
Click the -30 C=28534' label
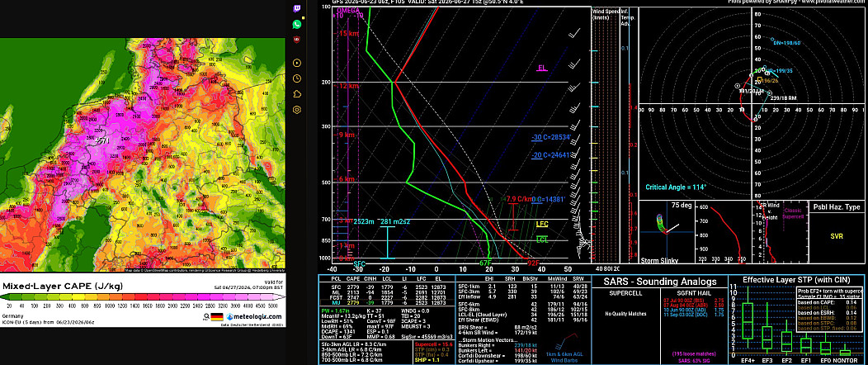(x=551, y=137)
